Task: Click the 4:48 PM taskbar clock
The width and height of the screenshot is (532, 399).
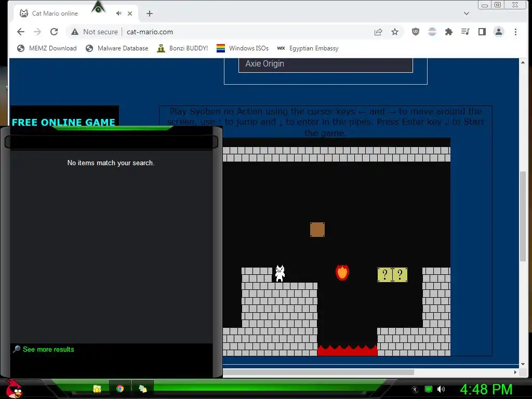Action: (x=486, y=389)
